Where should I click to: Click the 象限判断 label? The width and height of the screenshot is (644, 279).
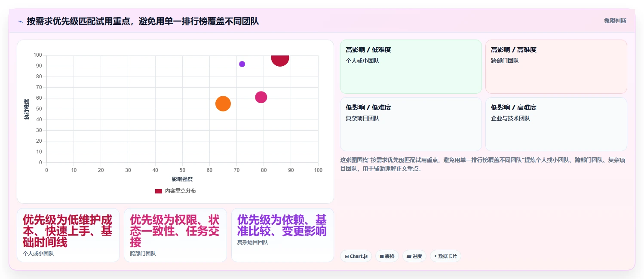[x=615, y=21]
